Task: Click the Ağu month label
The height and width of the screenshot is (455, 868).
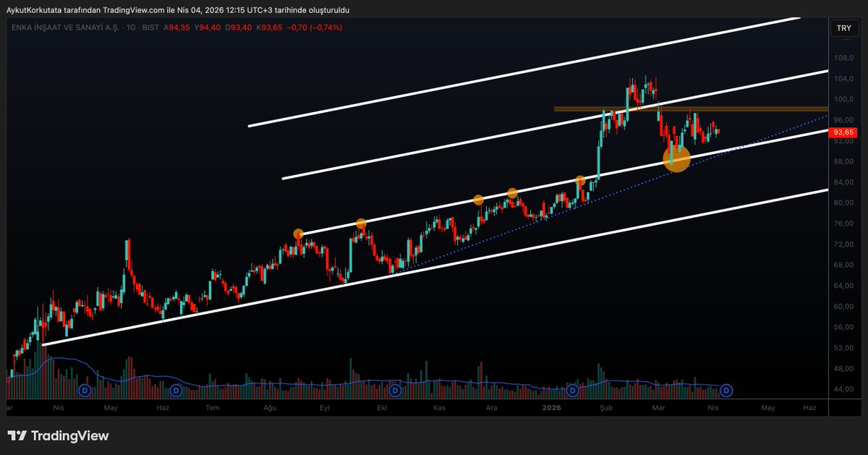Action: 270,408
